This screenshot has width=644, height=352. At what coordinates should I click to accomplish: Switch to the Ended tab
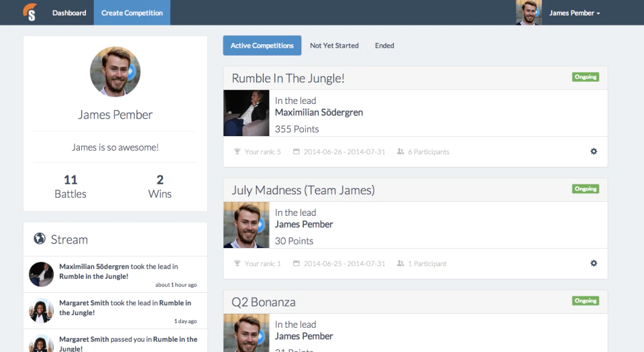click(384, 46)
